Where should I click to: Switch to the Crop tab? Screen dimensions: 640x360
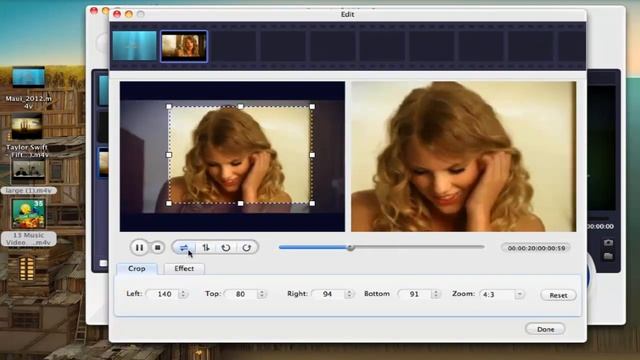click(137, 269)
